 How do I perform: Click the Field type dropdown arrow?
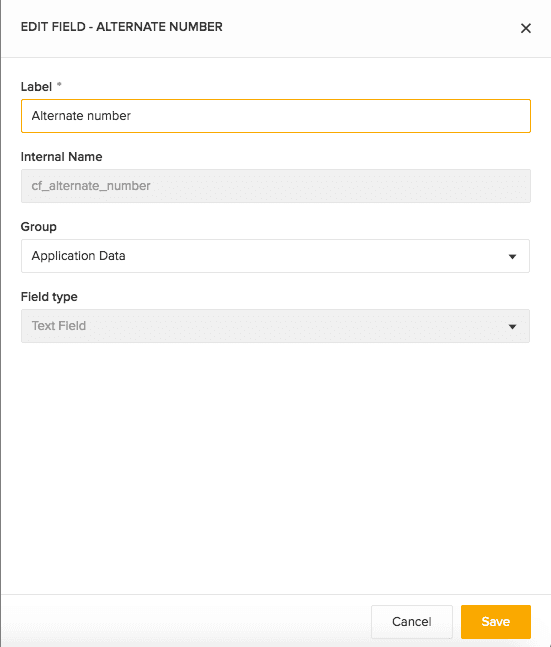[512, 327]
